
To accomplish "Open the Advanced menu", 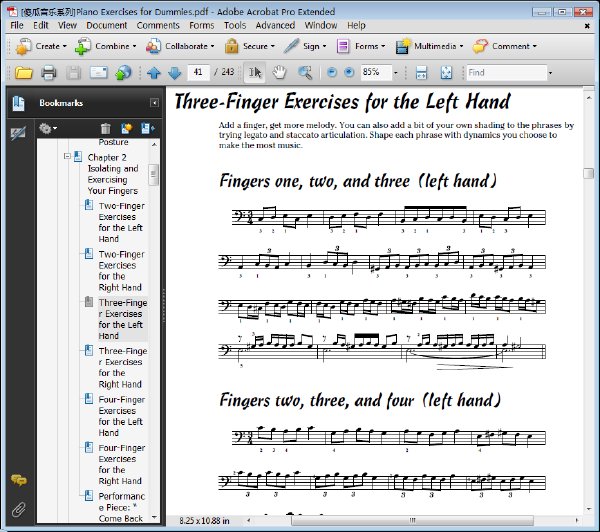I will point(275,25).
